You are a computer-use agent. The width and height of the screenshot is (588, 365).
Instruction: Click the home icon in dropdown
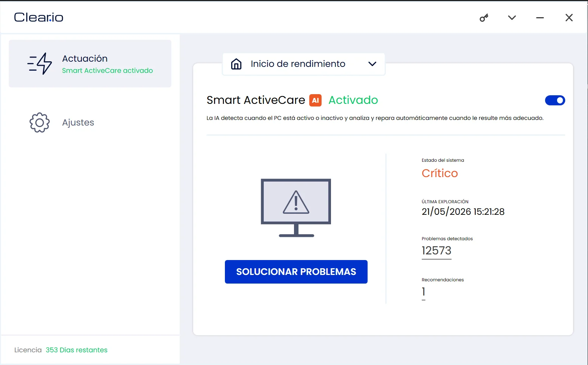coord(236,64)
